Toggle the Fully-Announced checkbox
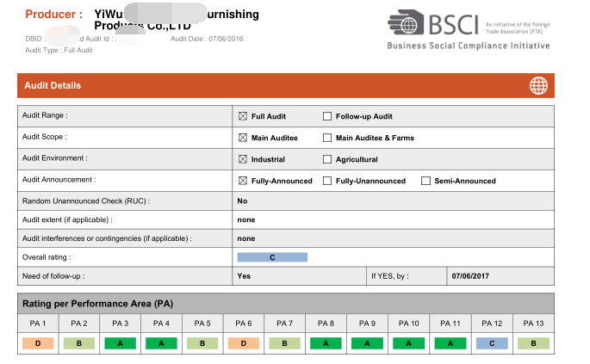 (243, 181)
